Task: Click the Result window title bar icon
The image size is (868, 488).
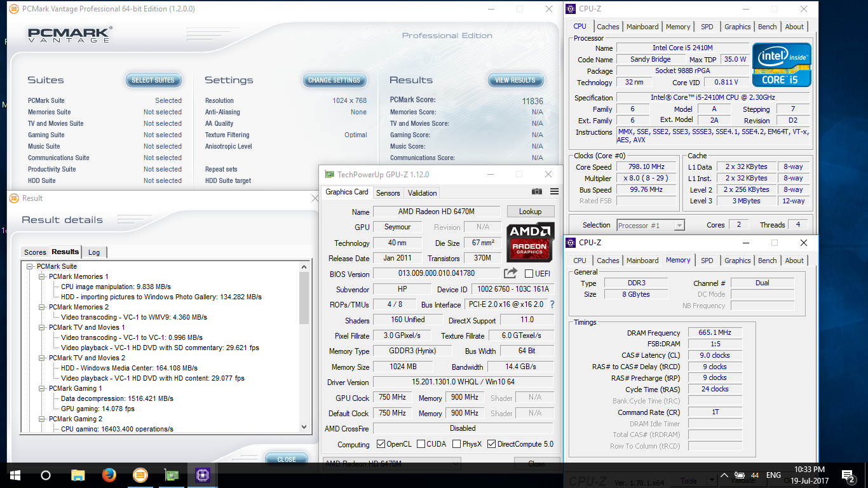Action: point(14,198)
